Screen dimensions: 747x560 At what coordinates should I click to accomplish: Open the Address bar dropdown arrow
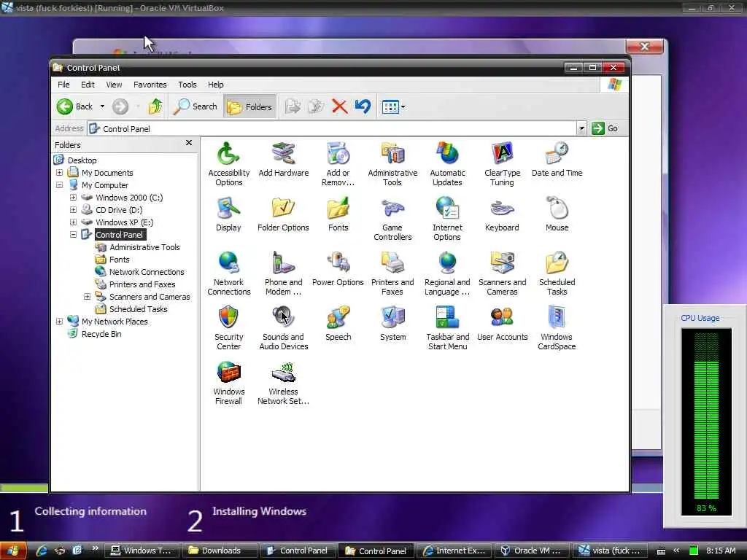pos(581,128)
